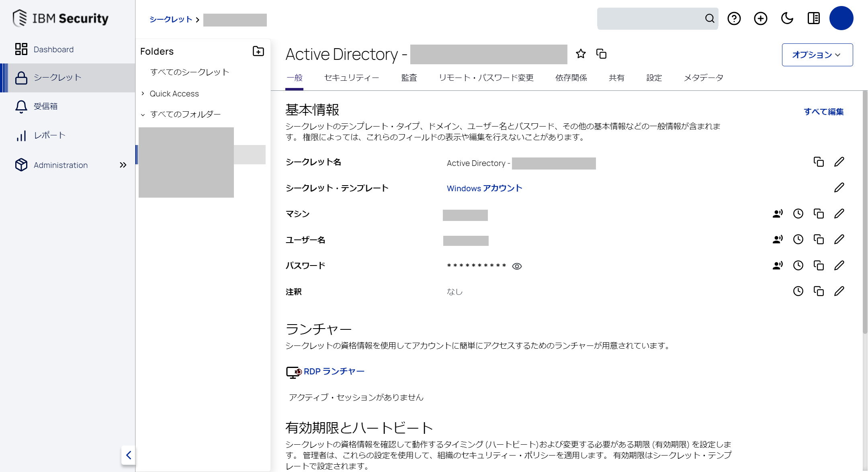Copy the パスワード value
The image size is (868, 472).
pos(819,266)
